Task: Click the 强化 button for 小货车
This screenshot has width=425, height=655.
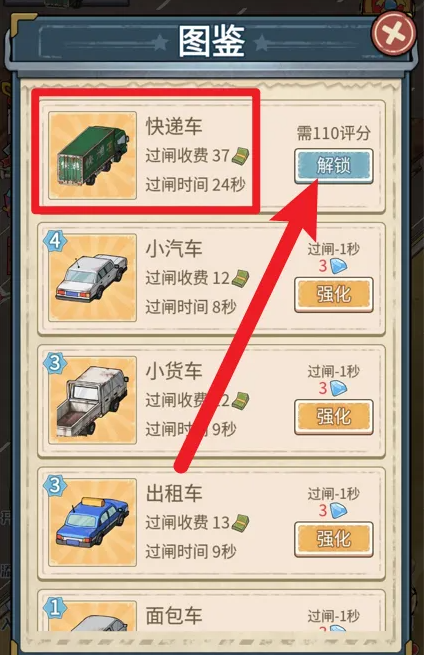Action: click(x=333, y=417)
